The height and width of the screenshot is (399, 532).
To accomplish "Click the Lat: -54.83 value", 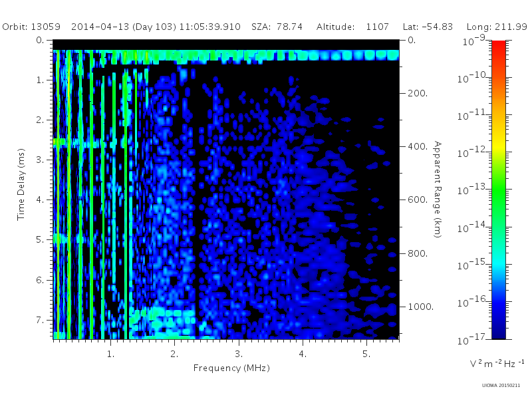I will point(428,27).
